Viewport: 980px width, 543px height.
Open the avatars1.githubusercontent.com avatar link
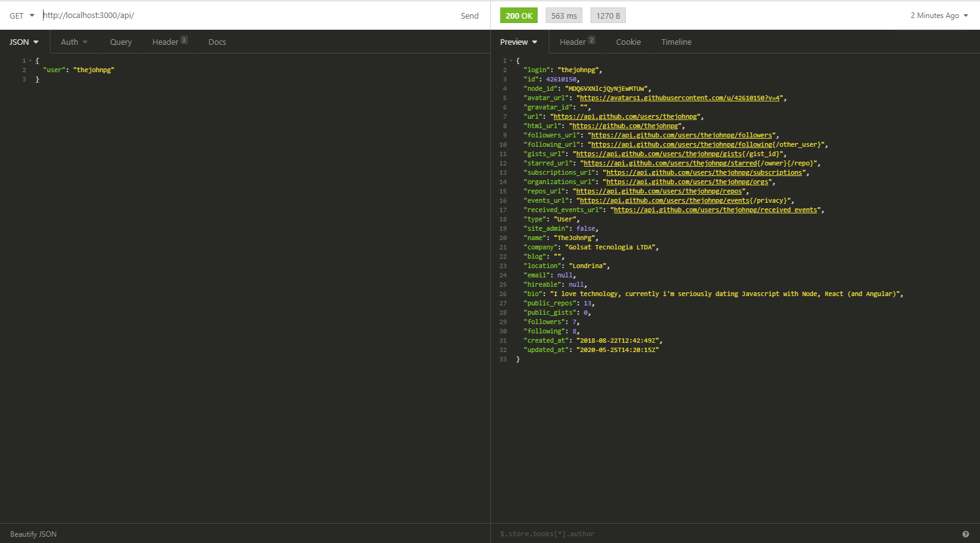tap(680, 98)
